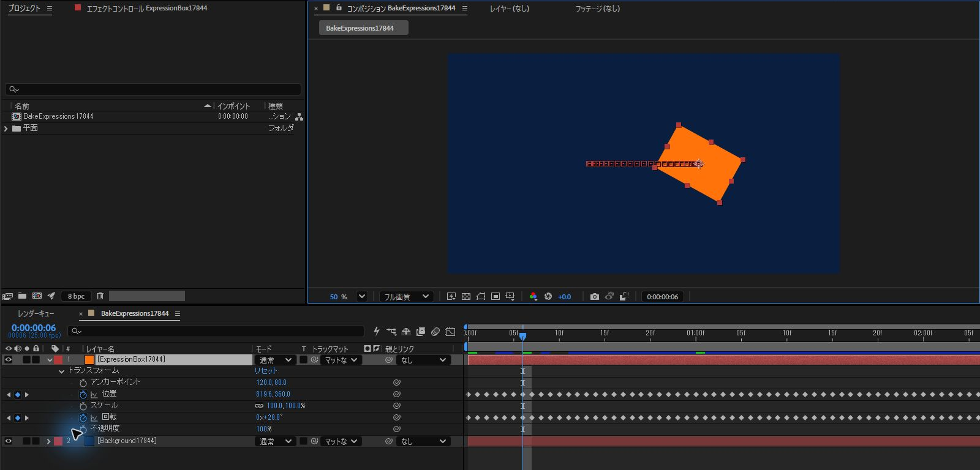This screenshot has width=980, height=470.
Task: Delete selected project item with trash icon
Action: click(100, 296)
